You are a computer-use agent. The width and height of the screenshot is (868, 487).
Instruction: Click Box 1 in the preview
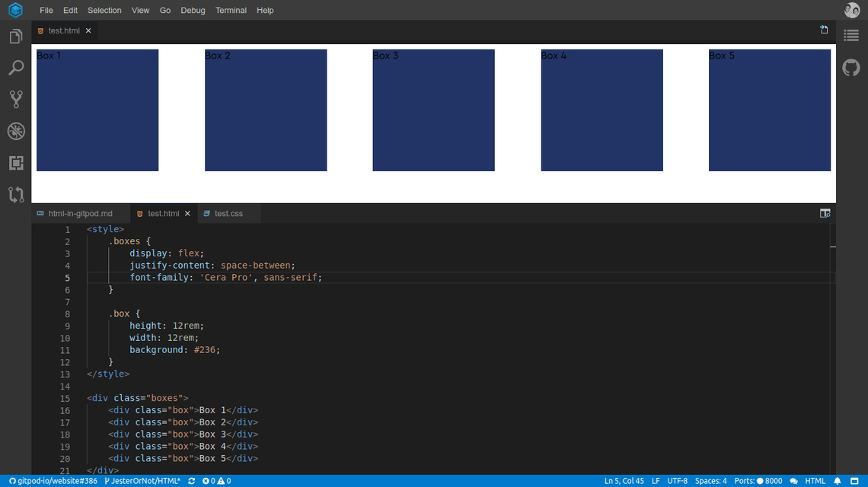coord(97,110)
